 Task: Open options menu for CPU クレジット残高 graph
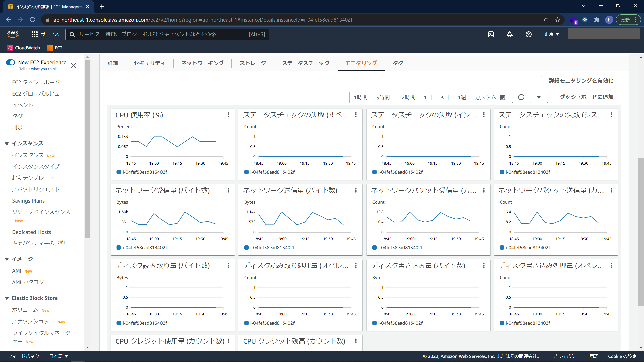pos(356,341)
